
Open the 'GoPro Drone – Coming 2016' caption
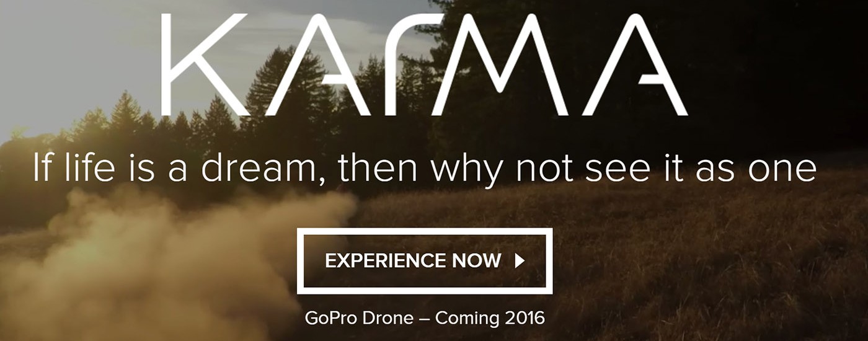[x=425, y=319]
